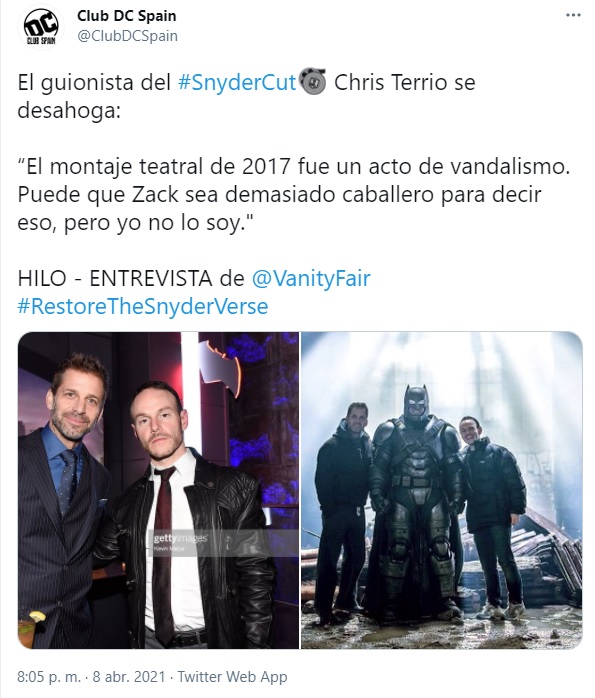
Task: Click the quoted tweet text about vandalismo
Action: (294, 195)
